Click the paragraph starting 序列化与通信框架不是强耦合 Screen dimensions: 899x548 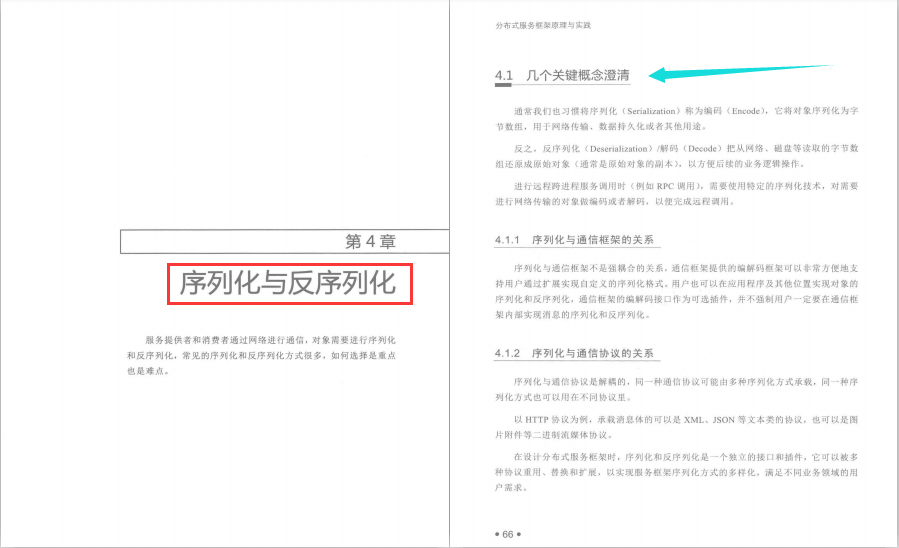[x=677, y=291]
